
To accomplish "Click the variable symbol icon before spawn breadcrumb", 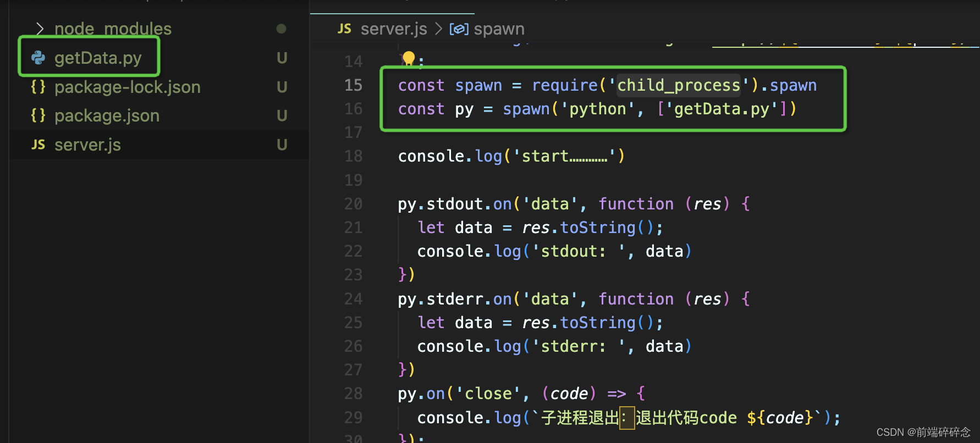I will pyautogui.click(x=459, y=29).
